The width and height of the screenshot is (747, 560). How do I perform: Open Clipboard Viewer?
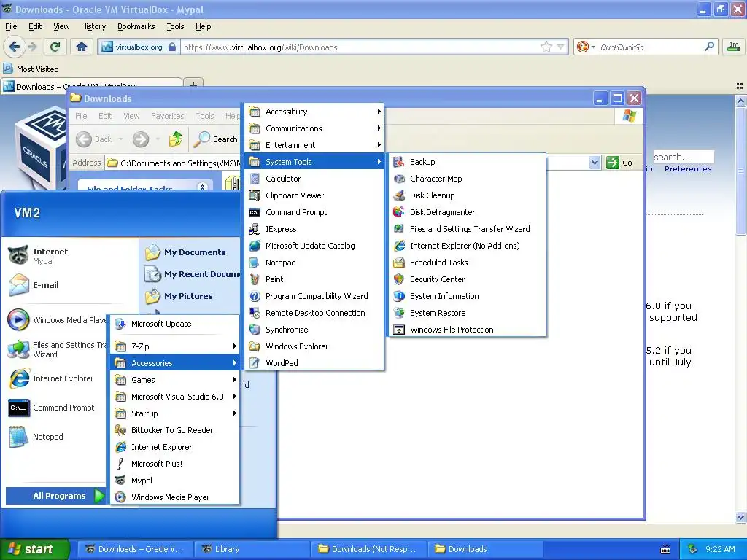[x=314, y=195]
